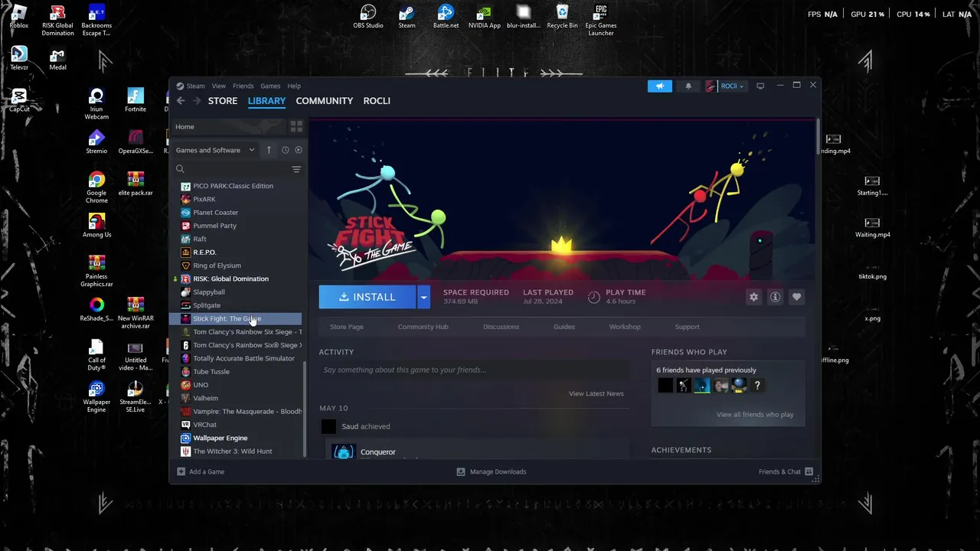Open the Games menu
980x551 pixels.
coord(270,86)
